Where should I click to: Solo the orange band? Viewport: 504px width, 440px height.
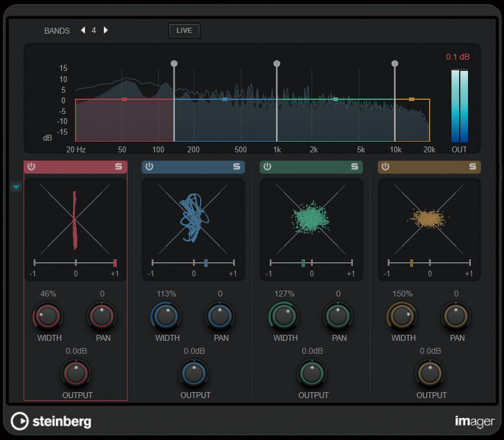[x=473, y=167]
